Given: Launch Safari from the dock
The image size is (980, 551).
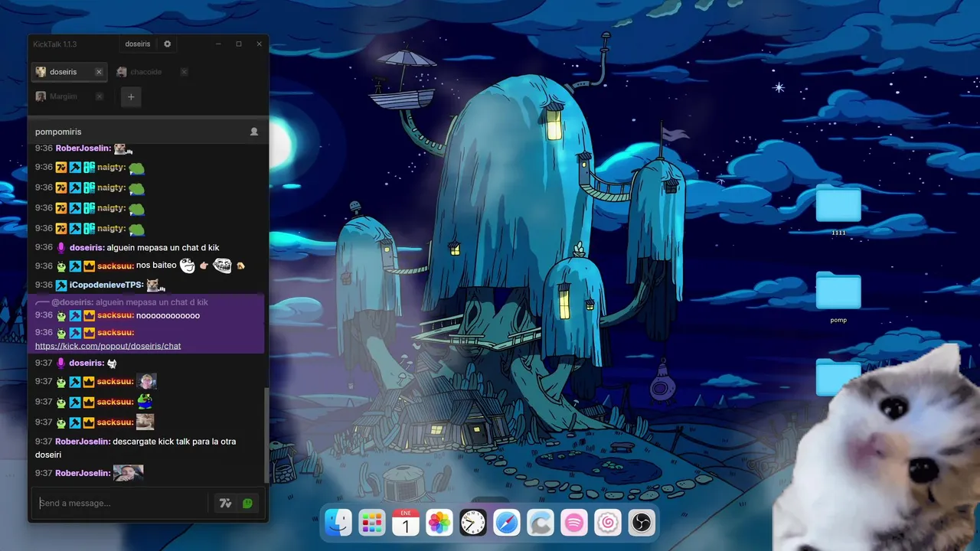Looking at the screenshot, I should pos(507,523).
